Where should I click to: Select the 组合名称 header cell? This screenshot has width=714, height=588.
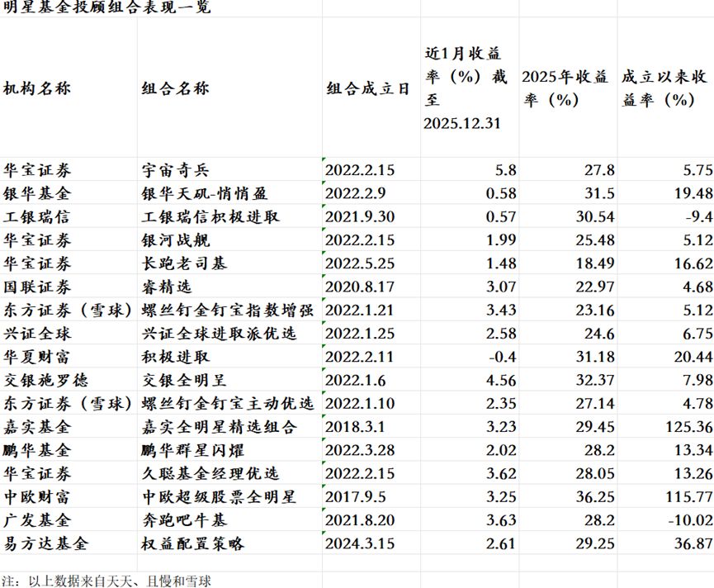pyautogui.click(x=176, y=88)
